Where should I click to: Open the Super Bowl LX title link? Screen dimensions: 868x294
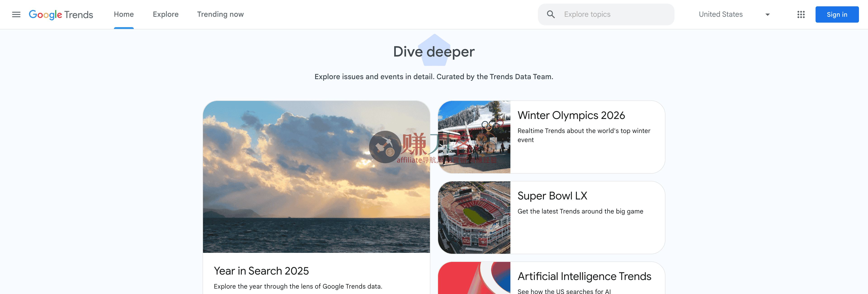click(552, 196)
